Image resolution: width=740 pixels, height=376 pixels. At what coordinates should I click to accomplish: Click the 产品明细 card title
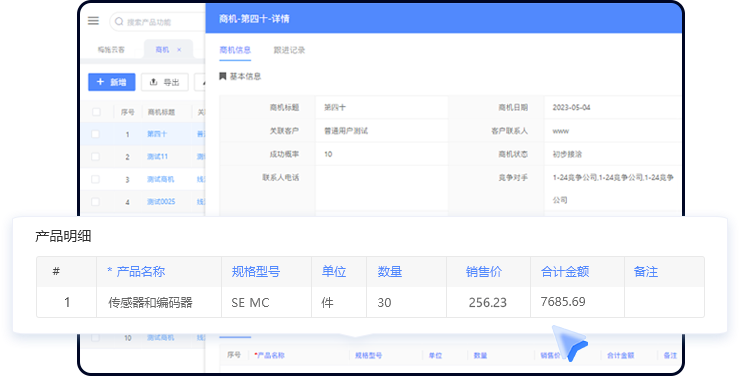pyautogui.click(x=63, y=236)
